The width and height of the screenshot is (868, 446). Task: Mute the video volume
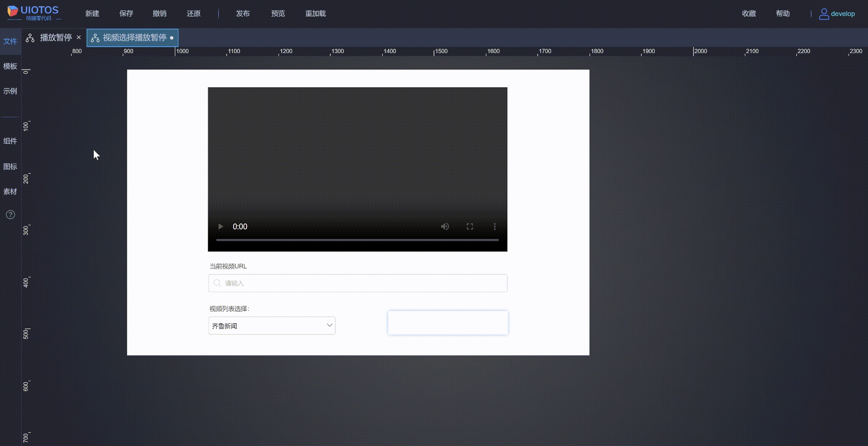pyautogui.click(x=445, y=226)
